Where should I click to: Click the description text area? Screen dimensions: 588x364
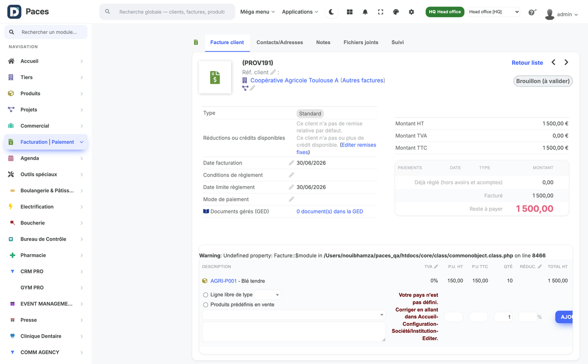coord(294,332)
